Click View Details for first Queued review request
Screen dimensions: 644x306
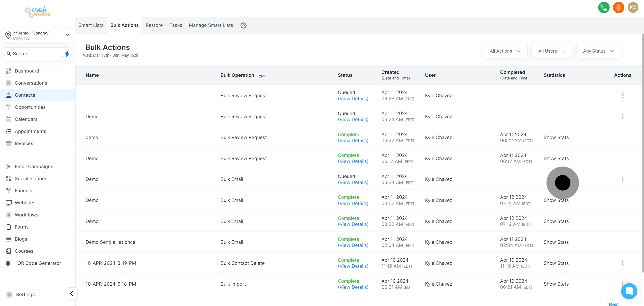[x=353, y=98]
